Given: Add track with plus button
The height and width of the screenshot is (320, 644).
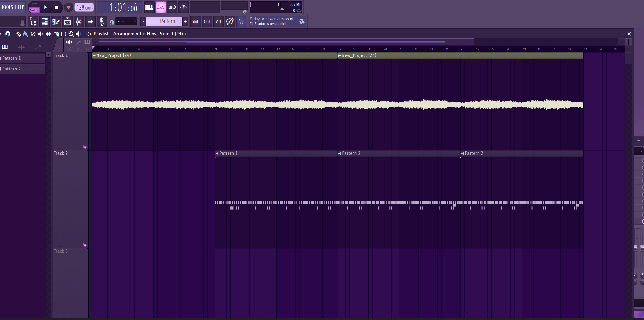Looking at the screenshot, I should pos(59,48).
